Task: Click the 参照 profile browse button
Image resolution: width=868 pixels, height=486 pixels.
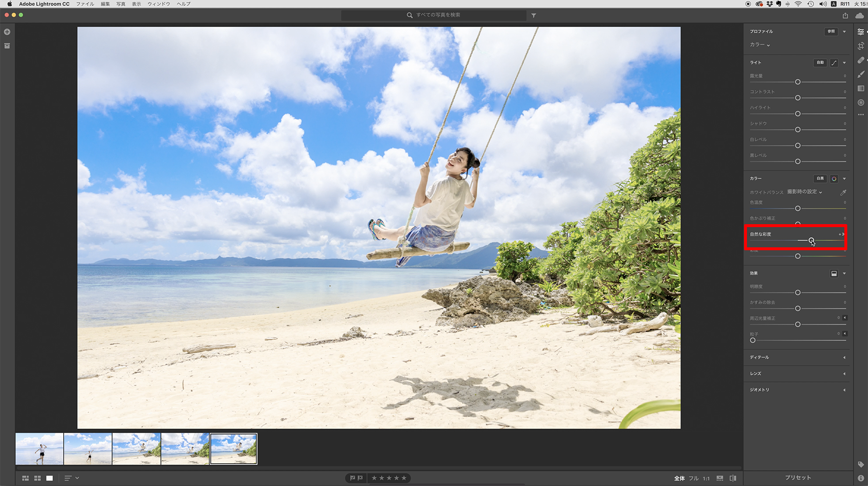Action: (x=831, y=32)
